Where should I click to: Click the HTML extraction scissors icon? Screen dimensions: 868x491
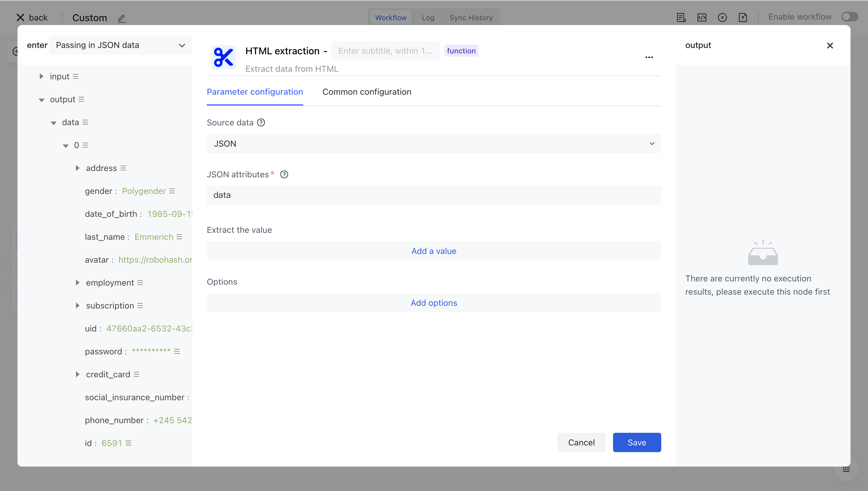coord(223,57)
